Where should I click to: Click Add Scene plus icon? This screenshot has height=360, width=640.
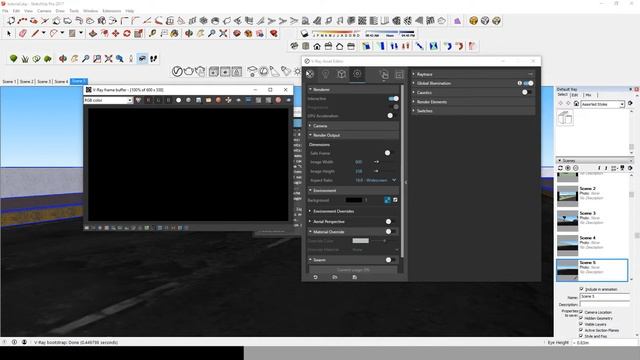[x=568, y=168]
